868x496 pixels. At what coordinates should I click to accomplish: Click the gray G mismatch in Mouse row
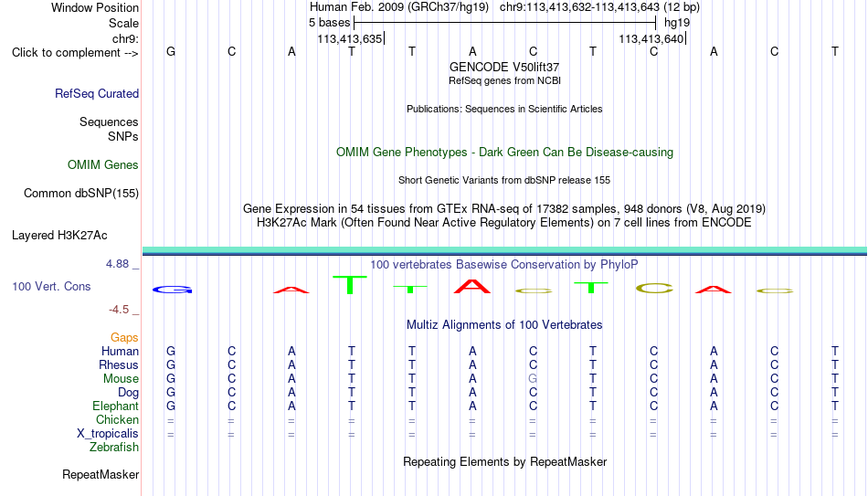pos(533,379)
